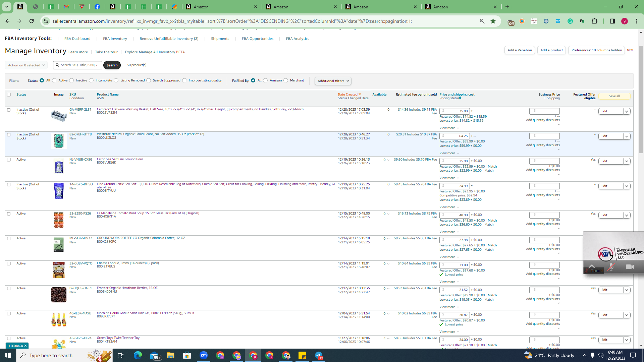Tick the select-all checkbox in the table header
The width and height of the screenshot is (644, 362).
9,95
